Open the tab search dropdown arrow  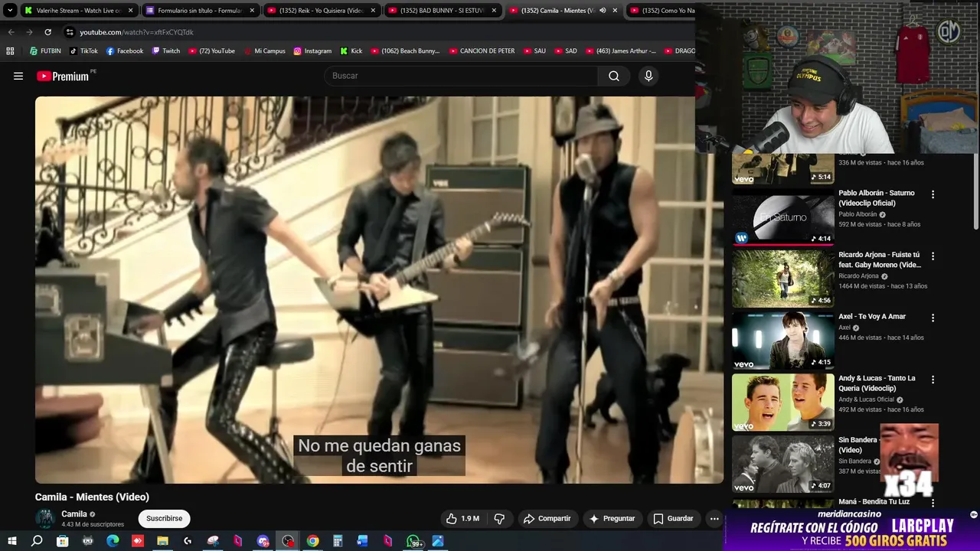(x=10, y=11)
